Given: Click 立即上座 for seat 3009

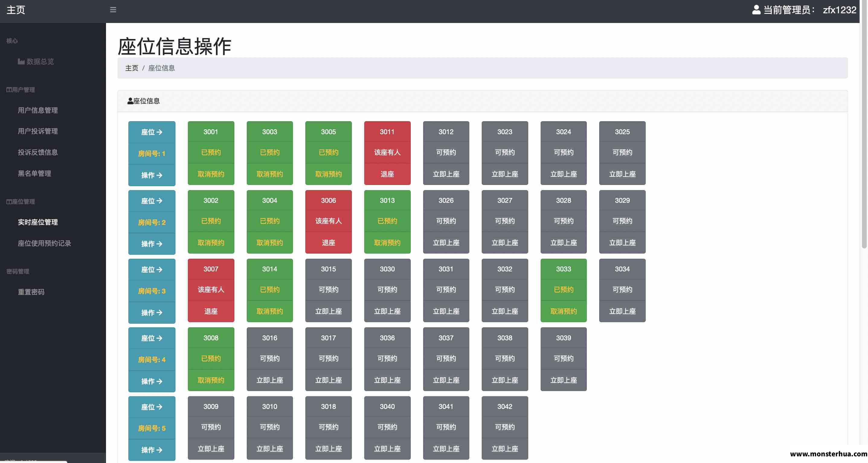Looking at the screenshot, I should 211,449.
